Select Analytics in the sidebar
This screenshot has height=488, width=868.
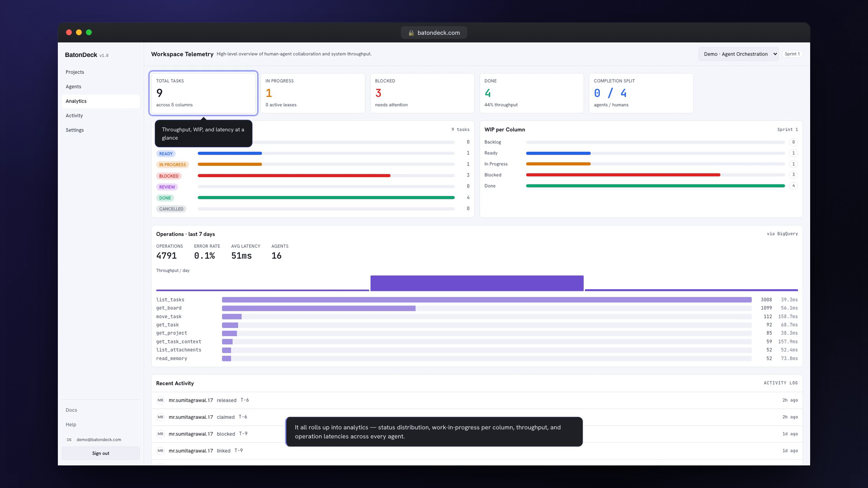[x=100, y=101]
